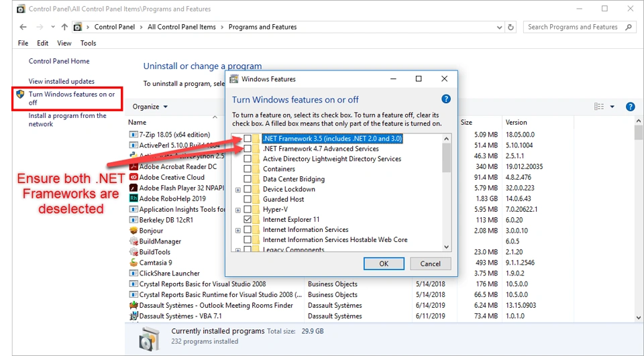The image size is (644, 356).
Task: Open the Edit menu
Action: 43,43
